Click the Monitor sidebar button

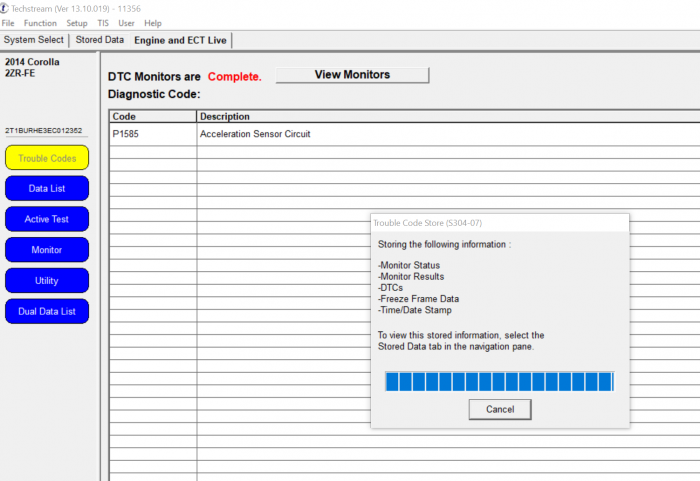47,250
